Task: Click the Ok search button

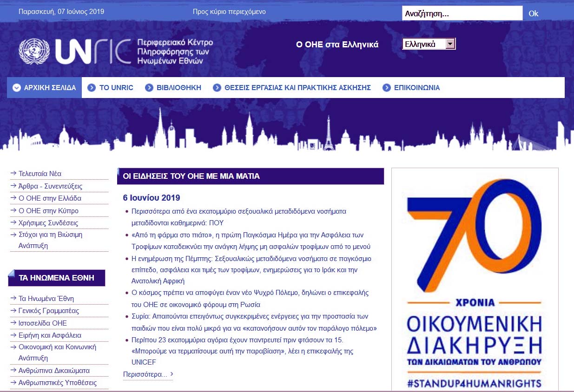Action: [x=533, y=13]
